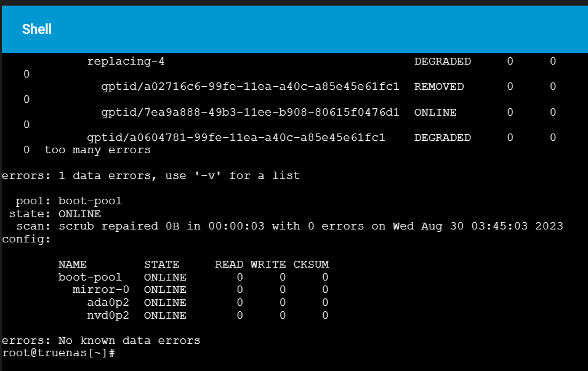Viewport: 588px width, 371px height.
Task: Click the root@truenas command prompt line
Action: coord(58,353)
